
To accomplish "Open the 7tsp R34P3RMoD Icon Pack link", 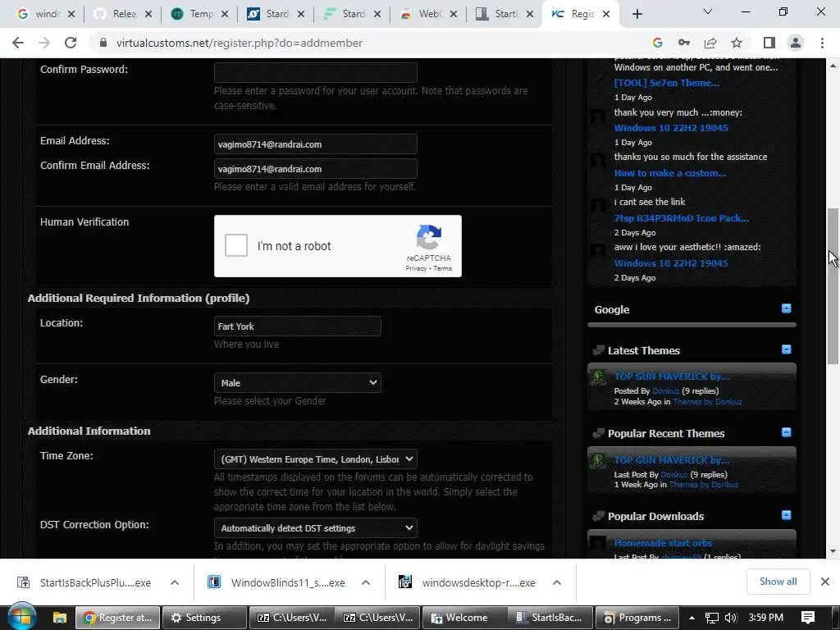I will tap(682, 218).
